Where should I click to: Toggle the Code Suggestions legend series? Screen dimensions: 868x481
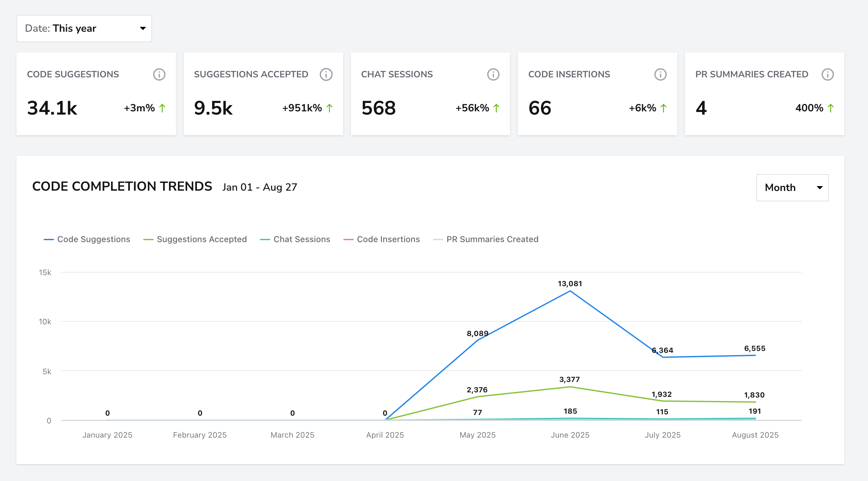pyautogui.click(x=87, y=239)
